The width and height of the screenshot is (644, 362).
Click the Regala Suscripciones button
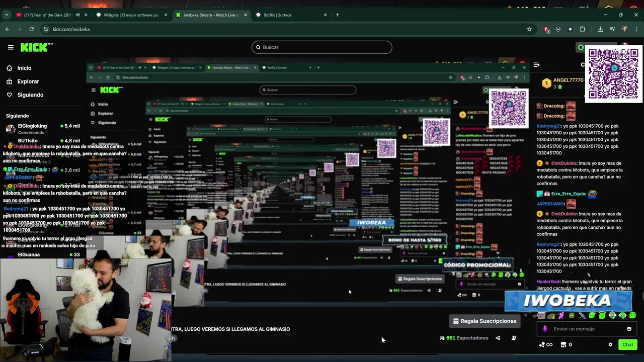[485, 321]
